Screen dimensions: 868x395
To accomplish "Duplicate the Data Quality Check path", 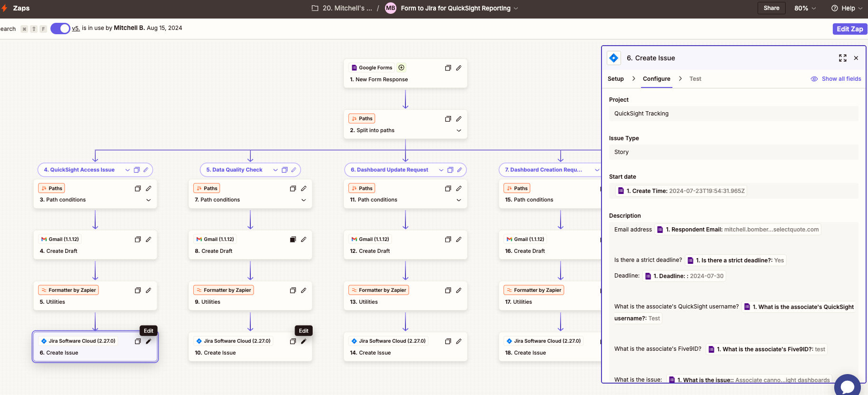I will pyautogui.click(x=285, y=170).
